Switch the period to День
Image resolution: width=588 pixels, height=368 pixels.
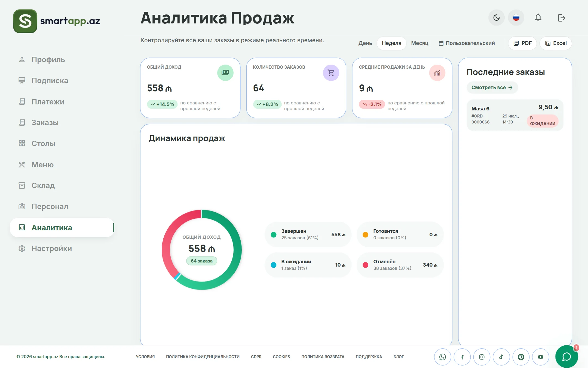click(x=365, y=43)
